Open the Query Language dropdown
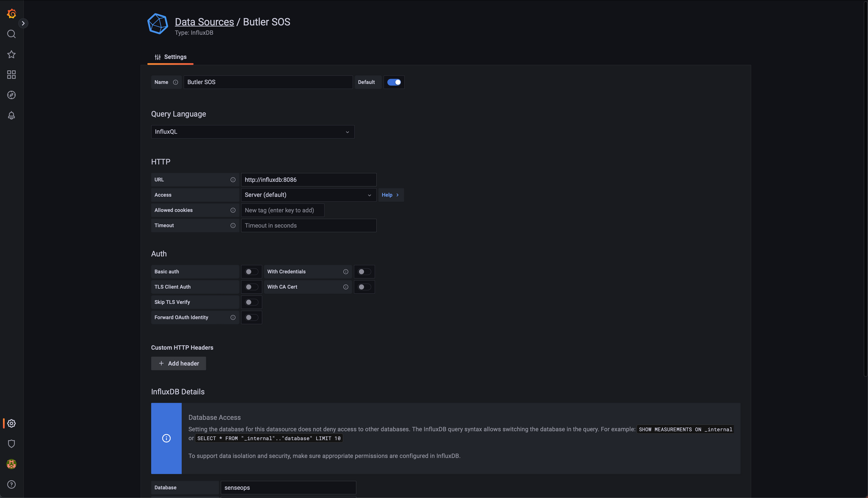This screenshot has width=868, height=498. click(253, 132)
